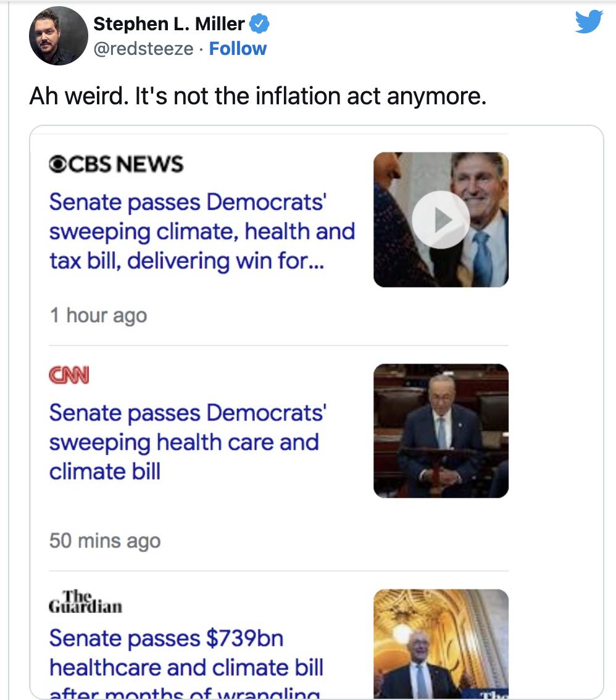Open the @redsteeze handle link
The width and height of the screenshot is (616, 700).
pyautogui.click(x=143, y=49)
